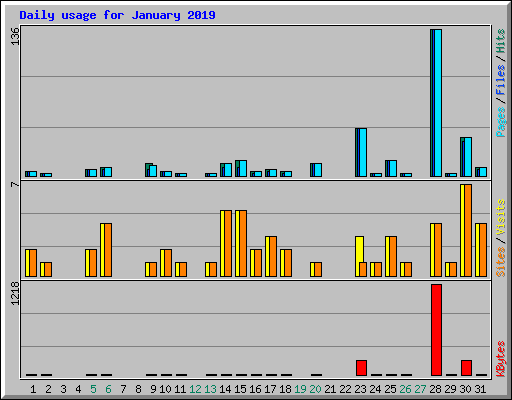Screen dimensions: 512x400
Task: Click the "Hits" legend label
Action: [x=500, y=41]
